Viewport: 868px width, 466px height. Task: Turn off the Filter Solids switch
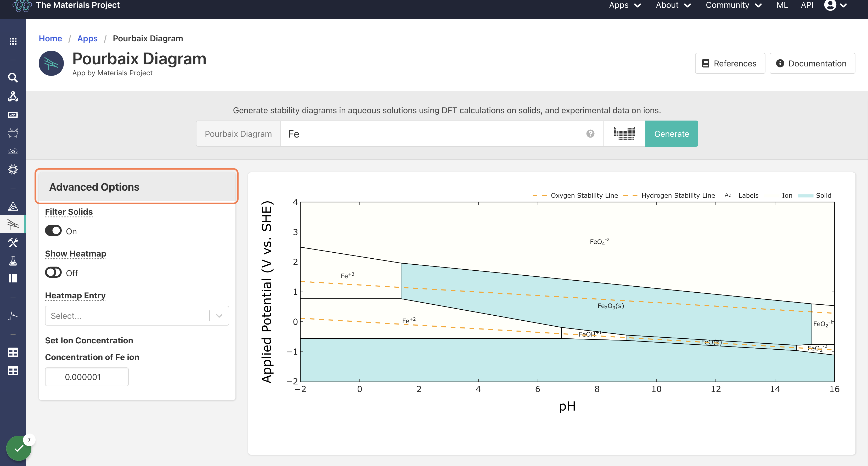(53, 231)
